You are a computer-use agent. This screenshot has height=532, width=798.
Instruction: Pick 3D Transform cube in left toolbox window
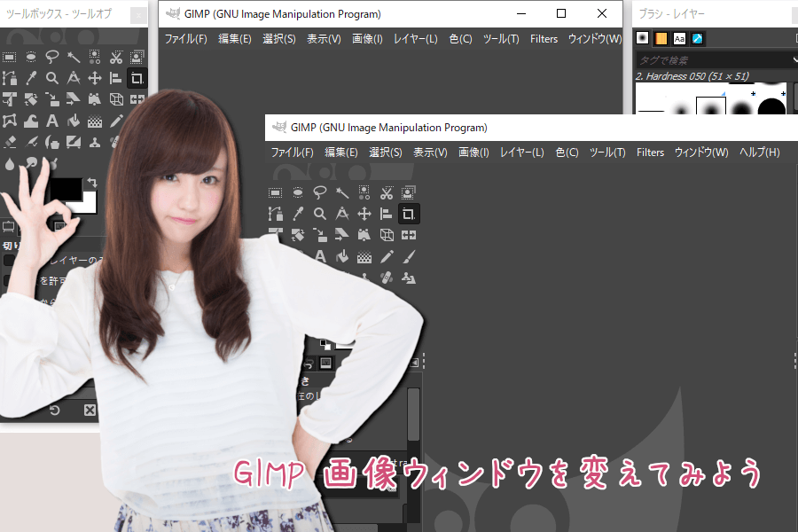(x=116, y=99)
